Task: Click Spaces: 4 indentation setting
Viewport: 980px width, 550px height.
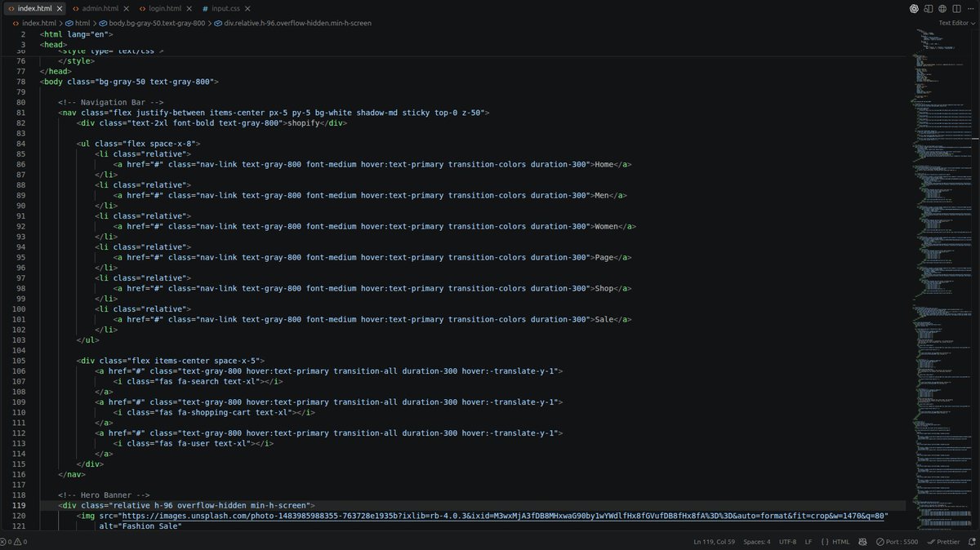Action: pos(757,542)
